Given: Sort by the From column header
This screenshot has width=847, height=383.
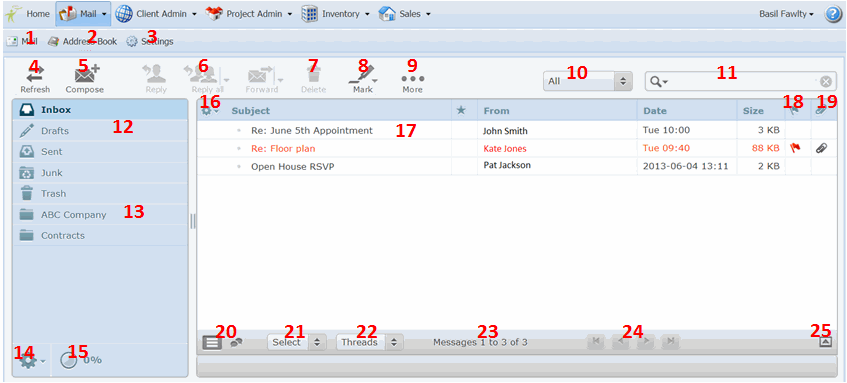Looking at the screenshot, I should (x=496, y=111).
